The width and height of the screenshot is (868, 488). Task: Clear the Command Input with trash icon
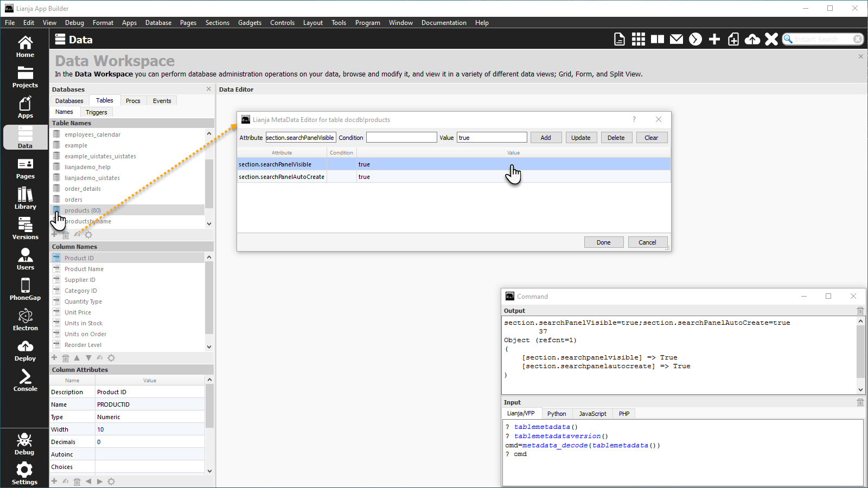click(x=860, y=402)
